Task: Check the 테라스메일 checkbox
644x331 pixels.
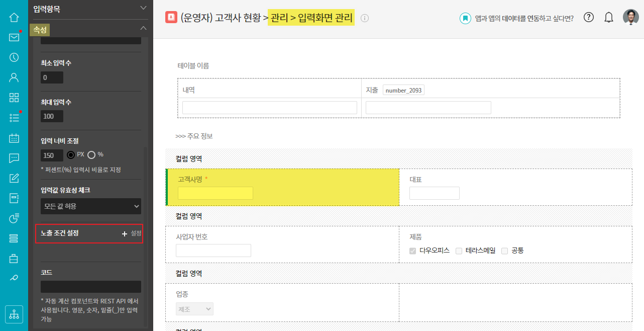Action: click(459, 251)
